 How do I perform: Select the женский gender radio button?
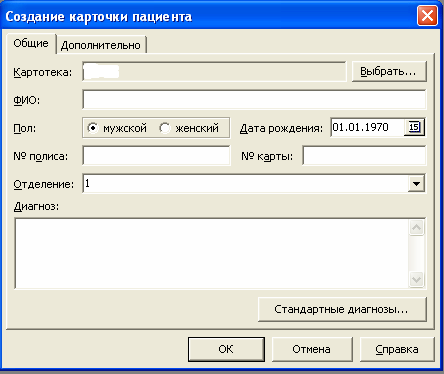click(x=165, y=128)
